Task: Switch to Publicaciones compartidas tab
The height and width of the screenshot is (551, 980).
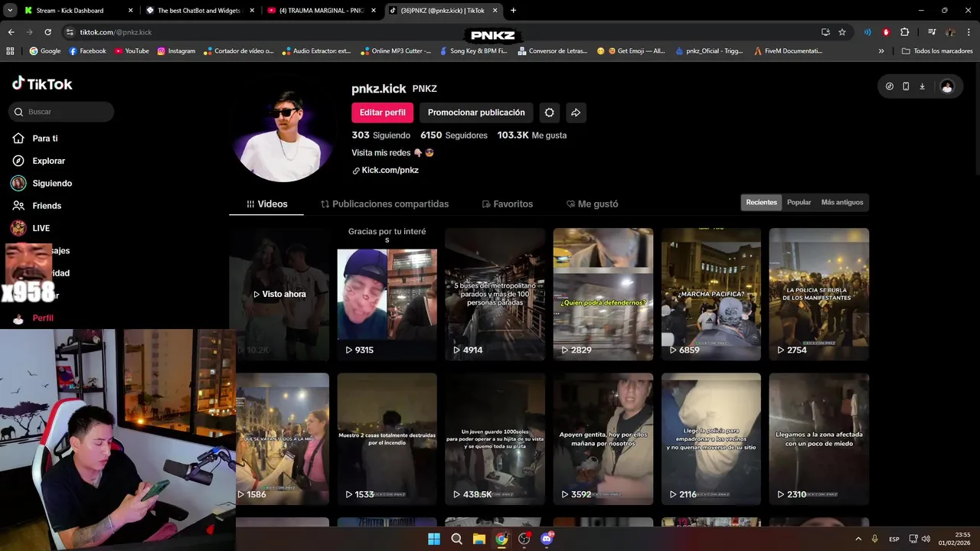Action: tap(385, 204)
